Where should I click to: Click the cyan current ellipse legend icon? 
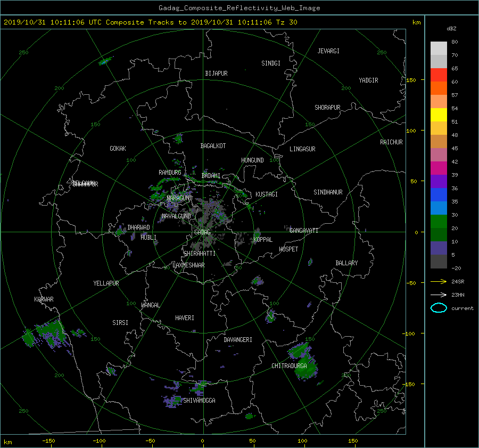[x=439, y=308]
